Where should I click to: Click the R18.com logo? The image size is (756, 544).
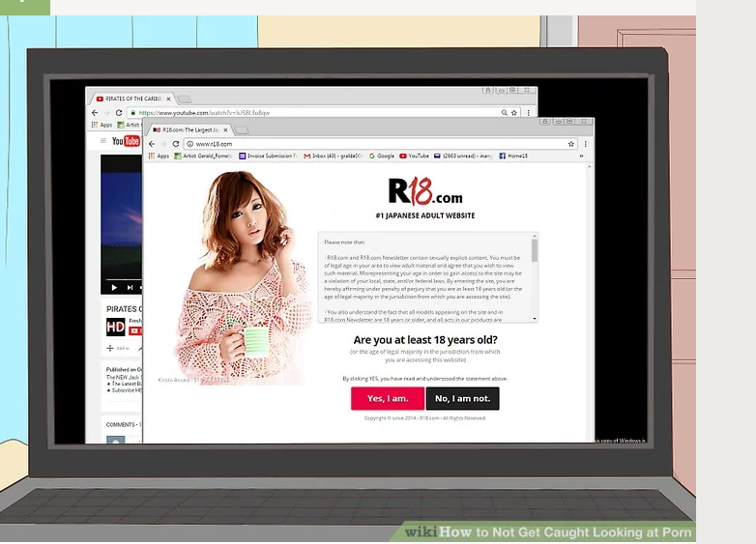pos(425,191)
